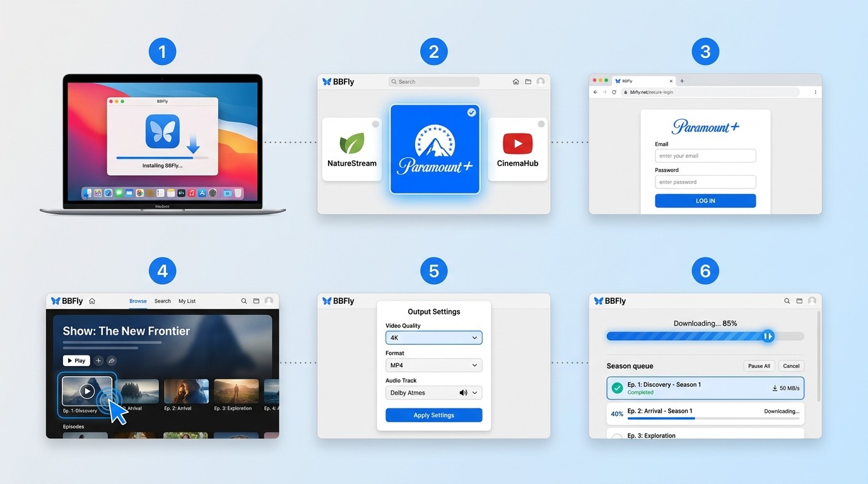Select the CinemaHub service radio button
Viewport: 868px width, 484px height.
[x=541, y=124]
